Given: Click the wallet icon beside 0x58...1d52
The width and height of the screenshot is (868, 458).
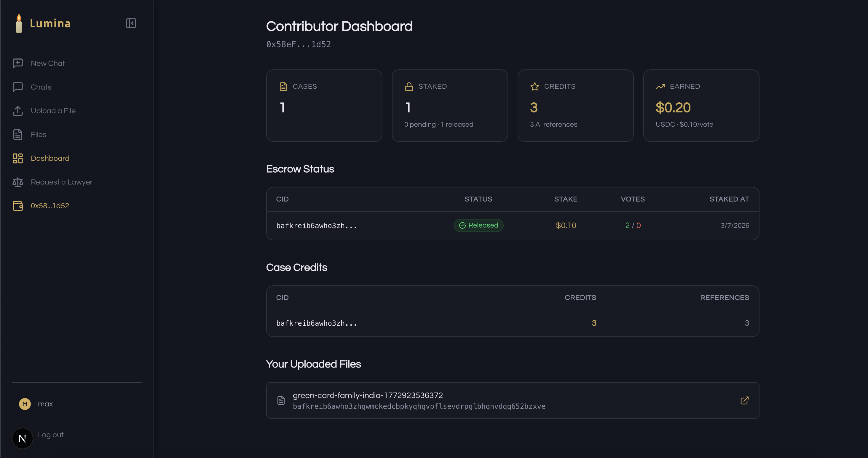Looking at the screenshot, I should point(17,206).
